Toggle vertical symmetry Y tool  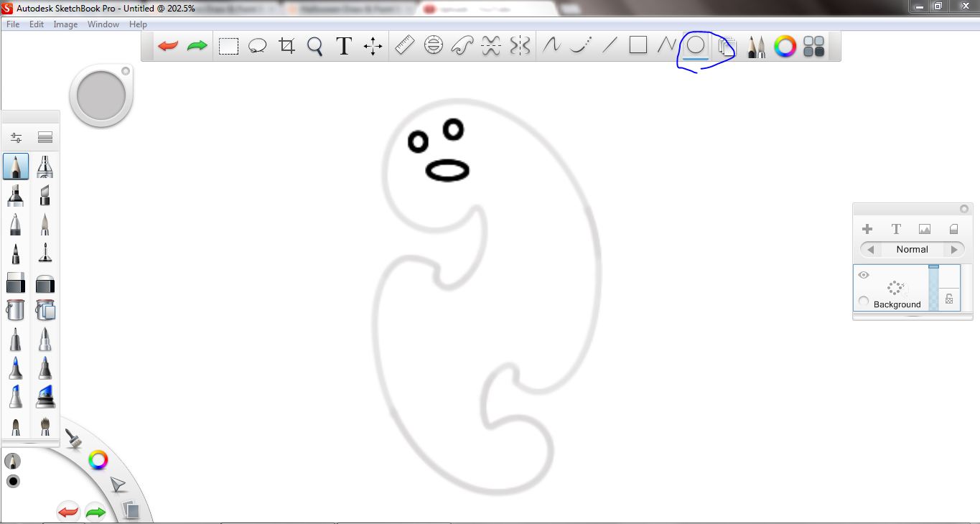click(x=520, y=47)
